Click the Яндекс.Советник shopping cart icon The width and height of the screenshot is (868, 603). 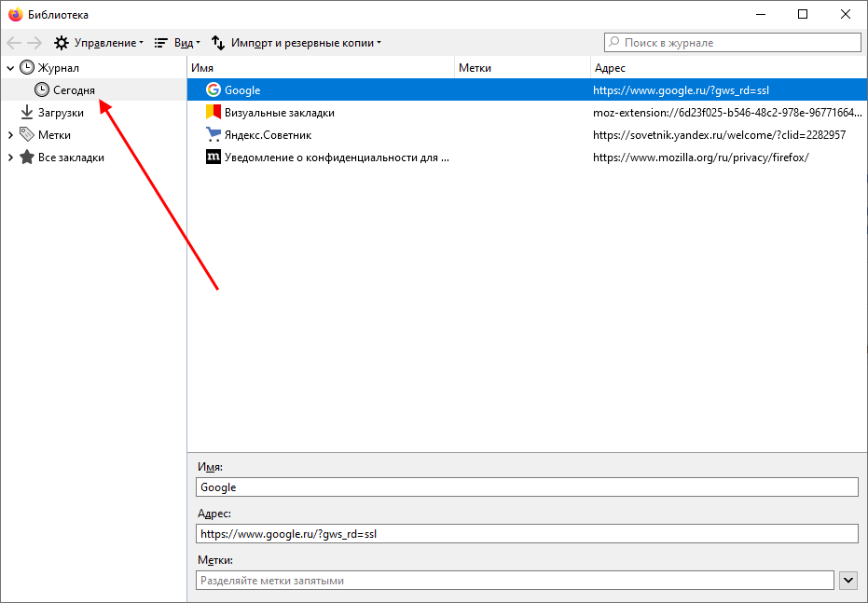point(213,135)
